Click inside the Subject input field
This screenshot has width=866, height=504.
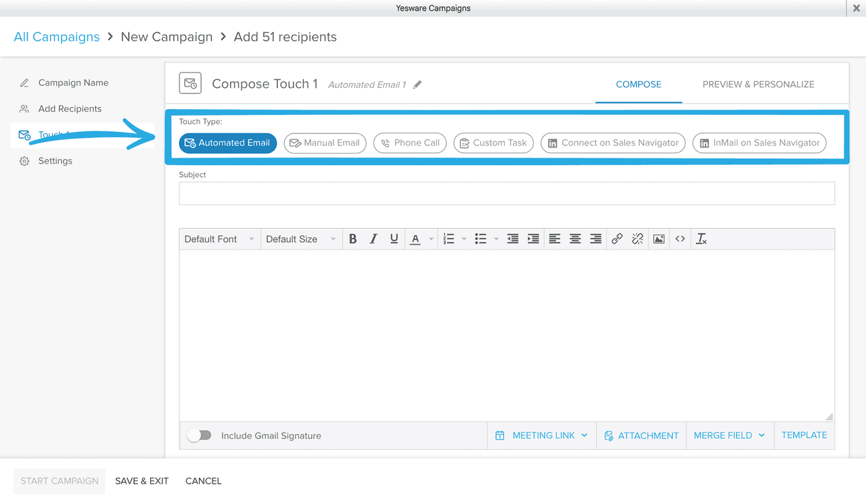pos(506,193)
